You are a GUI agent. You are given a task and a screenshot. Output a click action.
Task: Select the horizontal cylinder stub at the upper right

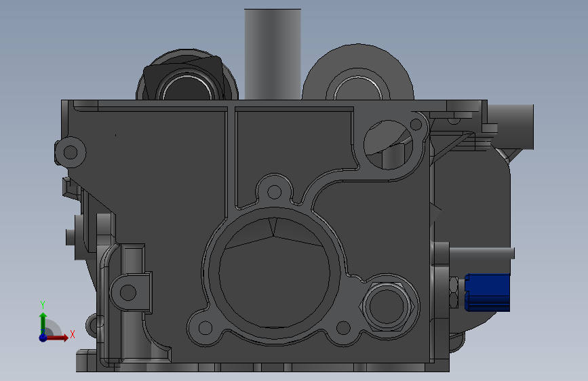511,127
